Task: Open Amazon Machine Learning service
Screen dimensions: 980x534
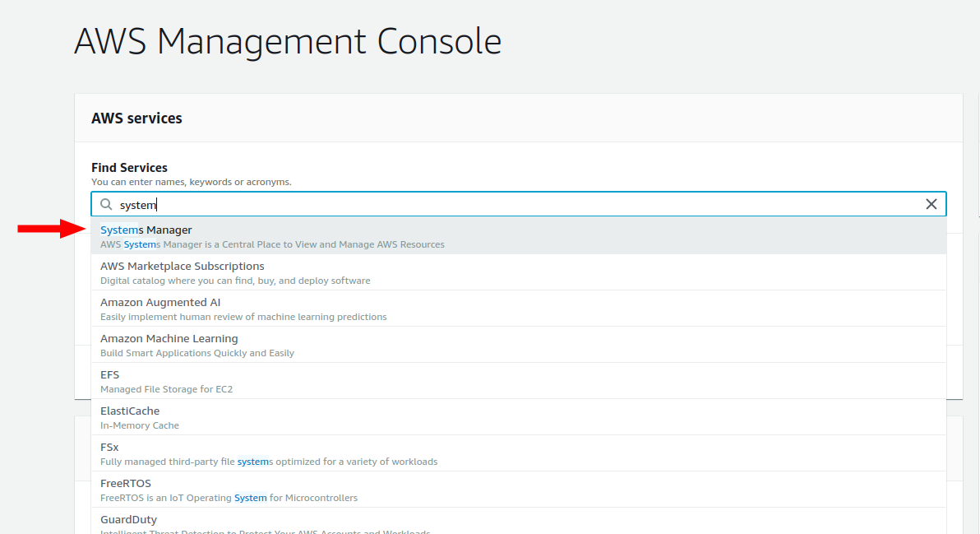Action: click(x=169, y=338)
